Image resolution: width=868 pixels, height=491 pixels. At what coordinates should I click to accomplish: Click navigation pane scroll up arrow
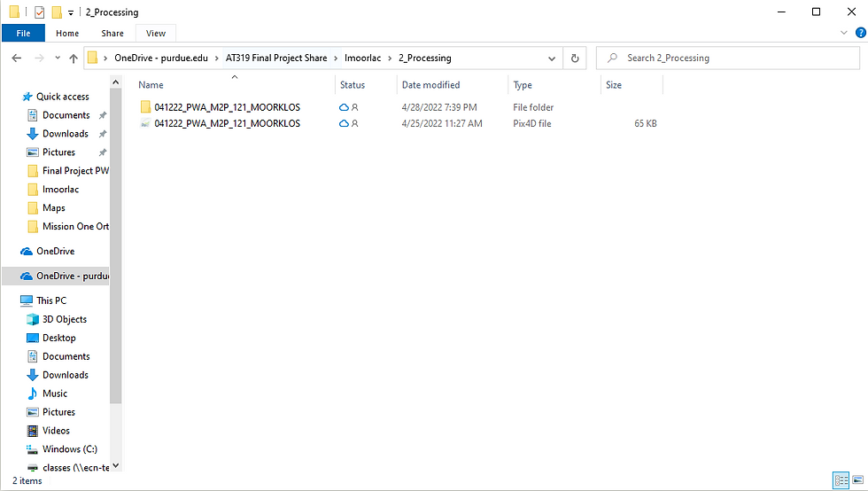(x=116, y=82)
